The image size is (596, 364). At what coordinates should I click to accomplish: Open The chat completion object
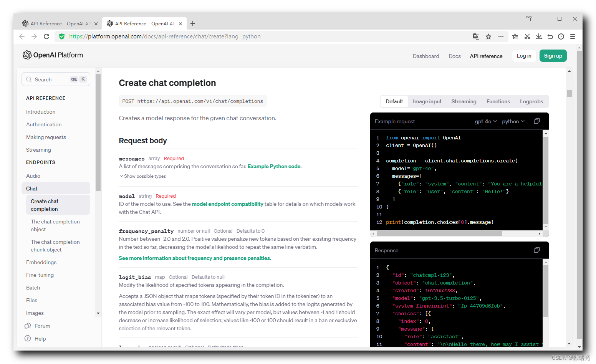click(55, 225)
